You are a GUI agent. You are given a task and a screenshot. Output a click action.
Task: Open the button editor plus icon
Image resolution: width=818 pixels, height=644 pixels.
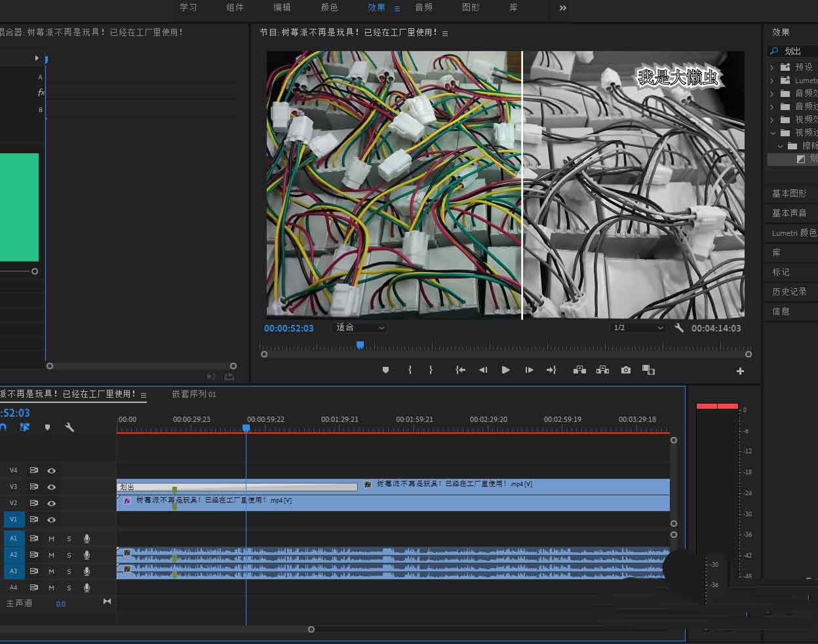740,371
